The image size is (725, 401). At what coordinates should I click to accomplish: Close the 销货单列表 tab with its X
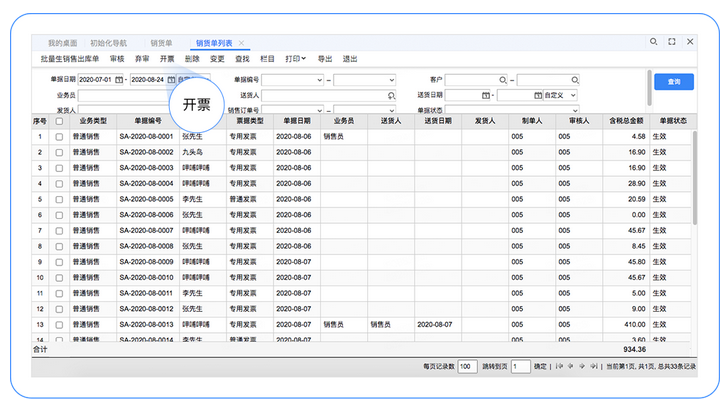coord(241,43)
